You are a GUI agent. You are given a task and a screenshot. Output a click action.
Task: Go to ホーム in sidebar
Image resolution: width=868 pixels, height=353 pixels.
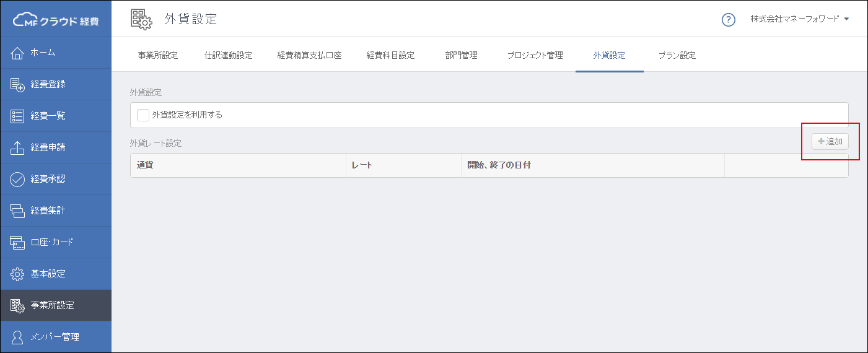(43, 53)
